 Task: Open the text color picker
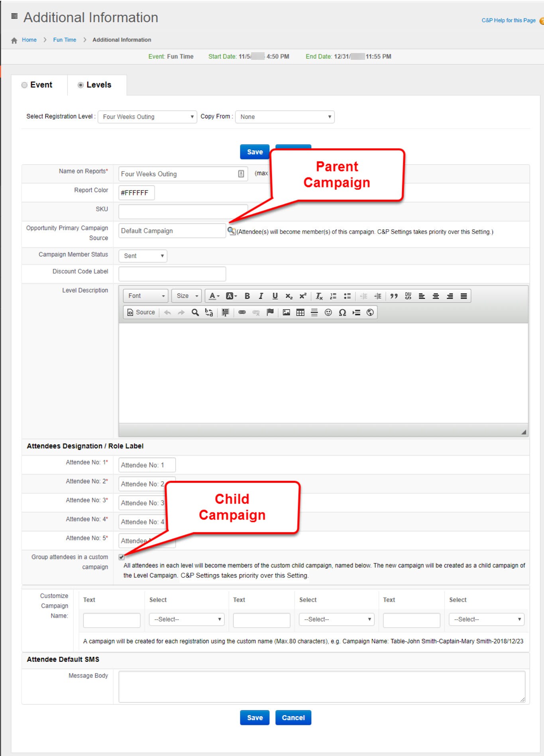[214, 296]
